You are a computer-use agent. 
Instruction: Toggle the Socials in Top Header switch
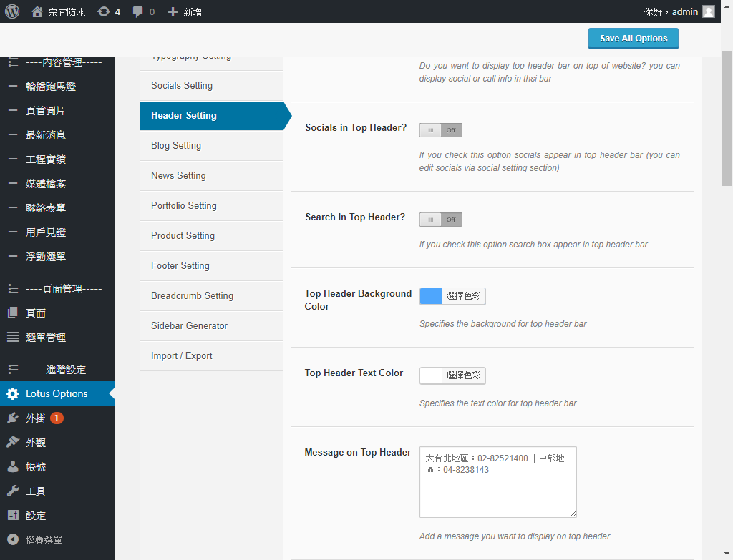coord(441,130)
